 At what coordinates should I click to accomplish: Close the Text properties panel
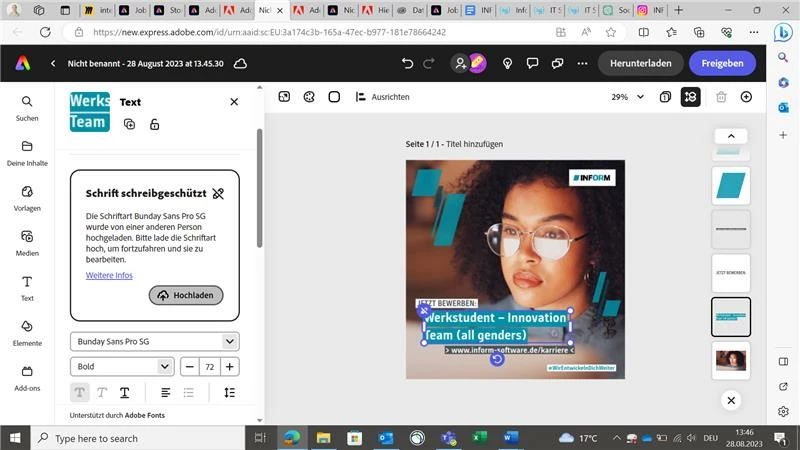pos(234,102)
